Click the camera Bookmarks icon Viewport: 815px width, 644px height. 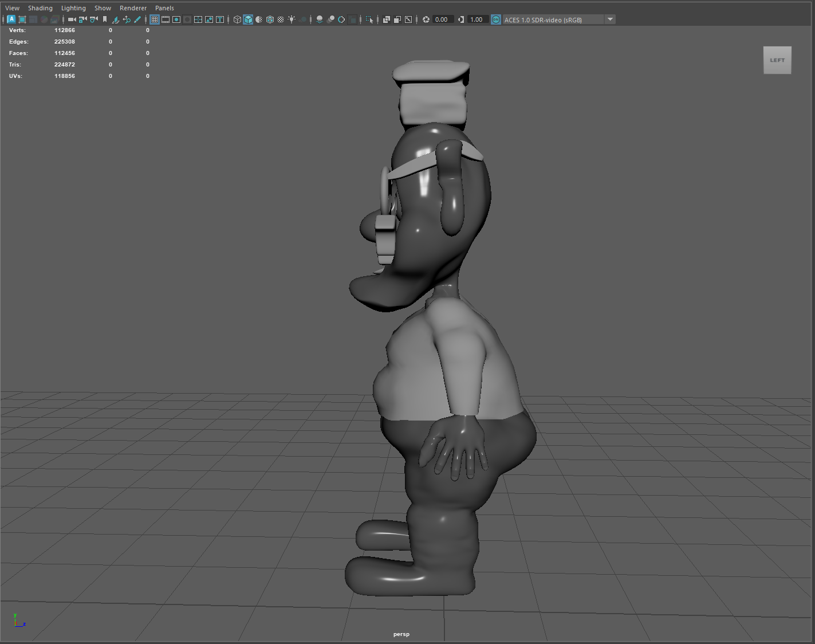click(x=104, y=19)
